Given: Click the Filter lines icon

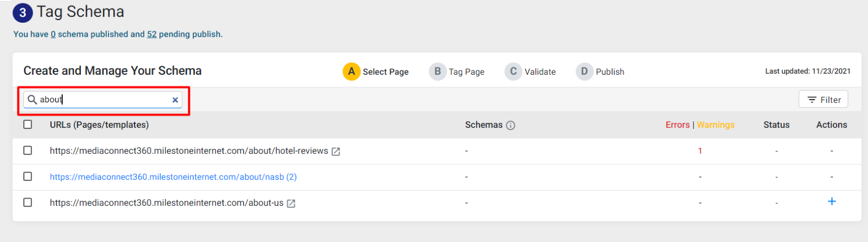Looking at the screenshot, I should click(812, 100).
